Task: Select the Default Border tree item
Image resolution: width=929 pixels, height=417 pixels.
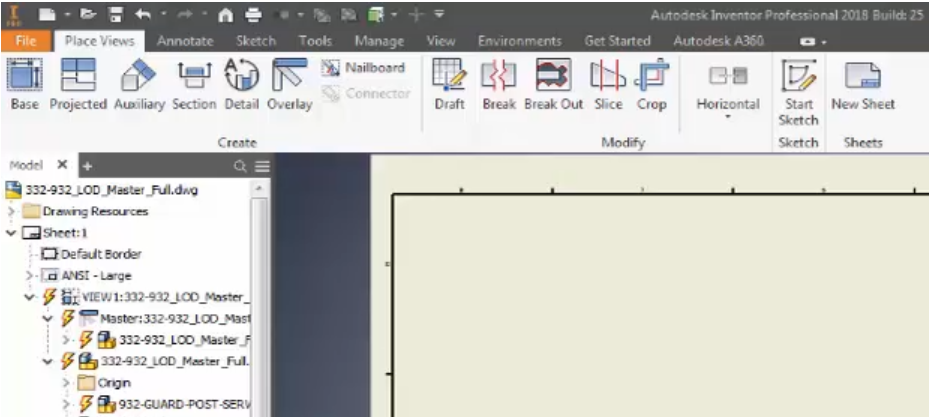Action: coord(100,254)
